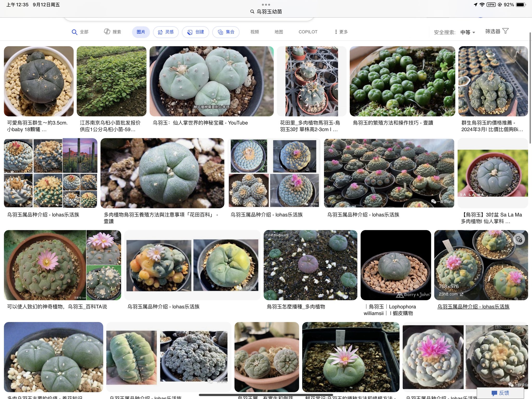The width and height of the screenshot is (532, 399).
Task: Save image via collection icon on thumbnail
Action: 519,239
